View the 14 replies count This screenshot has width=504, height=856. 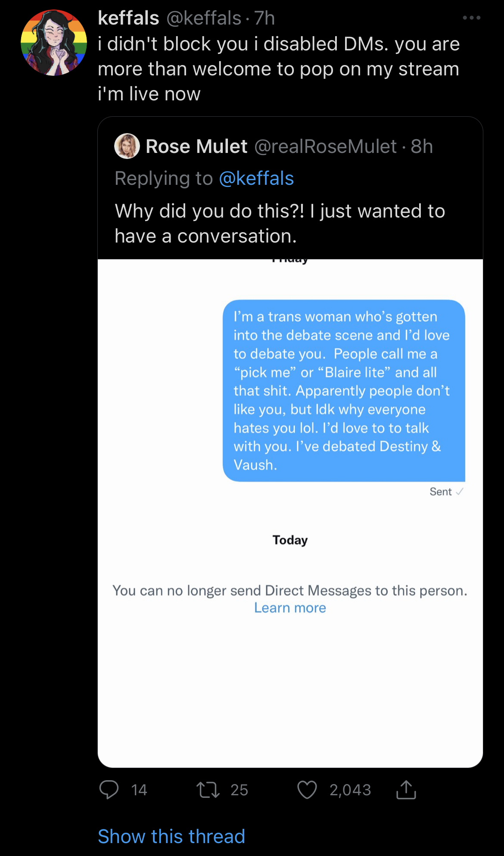(x=139, y=790)
